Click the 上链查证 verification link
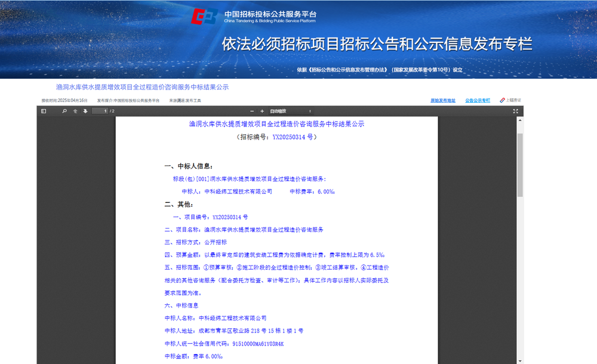This screenshot has height=364, width=597. (x=515, y=100)
